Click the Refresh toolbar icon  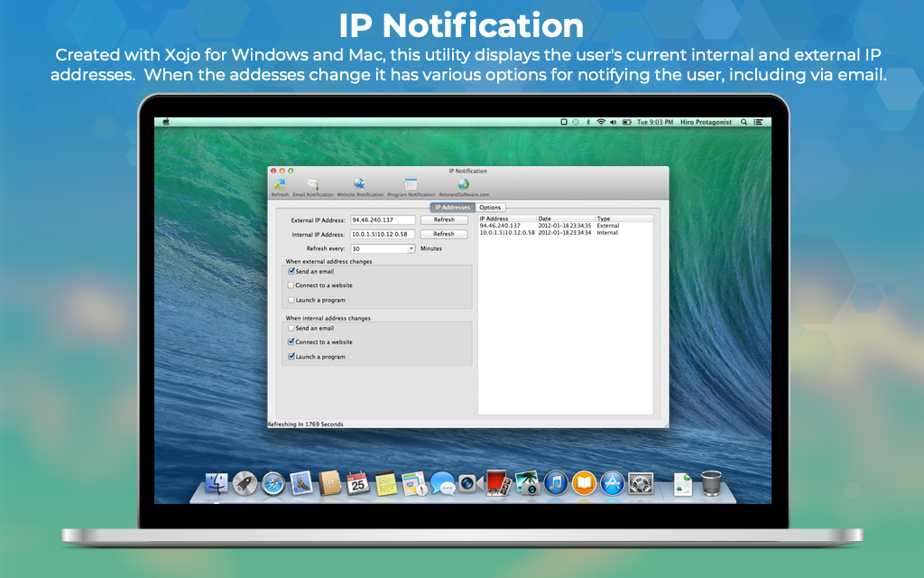pos(280,184)
